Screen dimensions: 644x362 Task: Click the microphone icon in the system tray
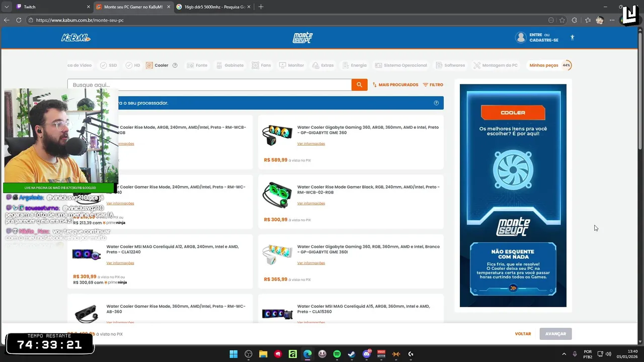[575, 354]
